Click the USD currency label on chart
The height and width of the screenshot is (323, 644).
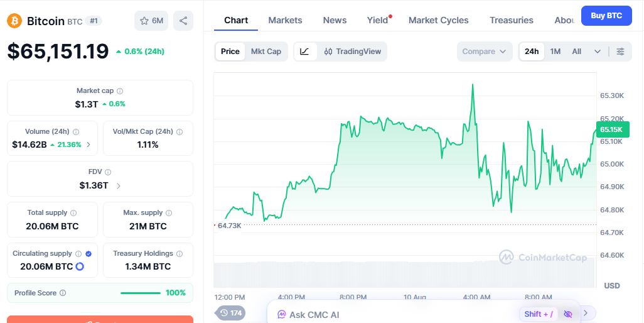(x=612, y=285)
